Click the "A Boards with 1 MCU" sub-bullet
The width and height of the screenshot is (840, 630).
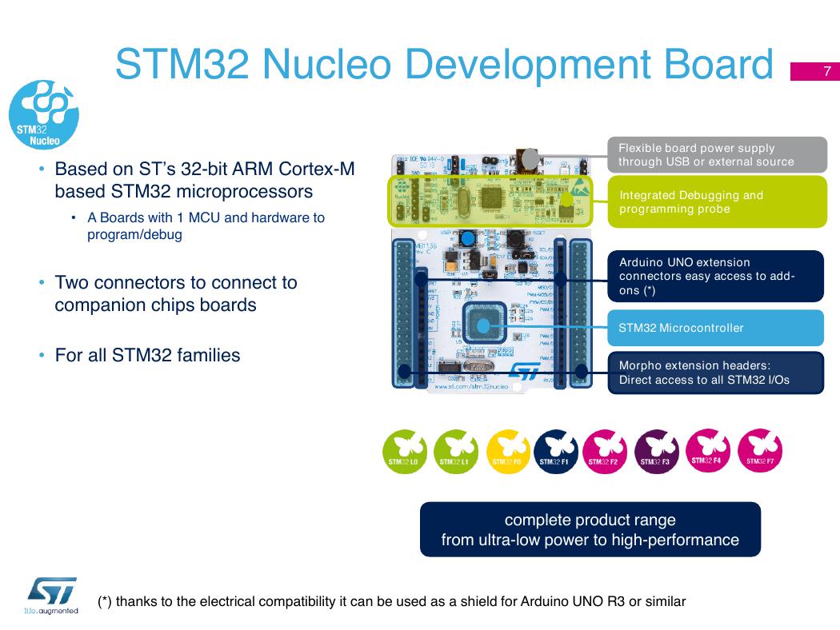206,226
